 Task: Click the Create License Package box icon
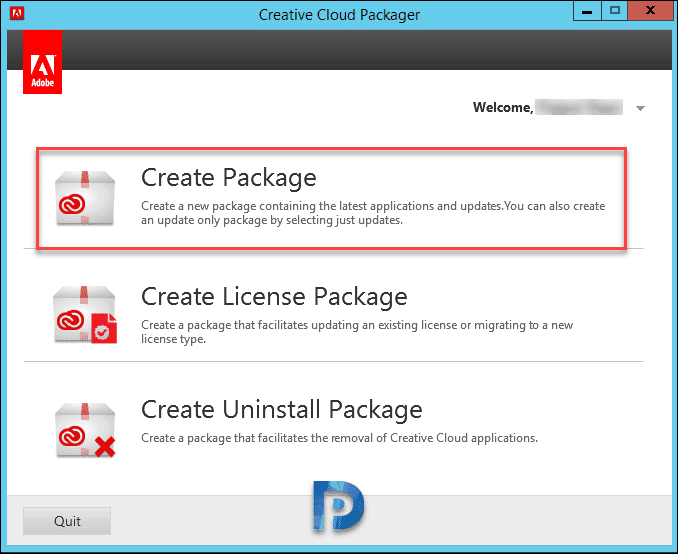pyautogui.click(x=85, y=314)
